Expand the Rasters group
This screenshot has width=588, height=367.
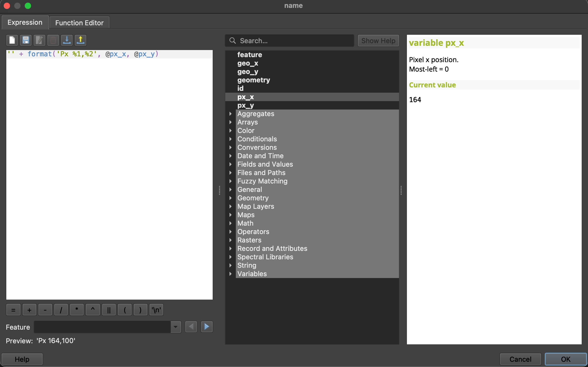[x=231, y=240]
